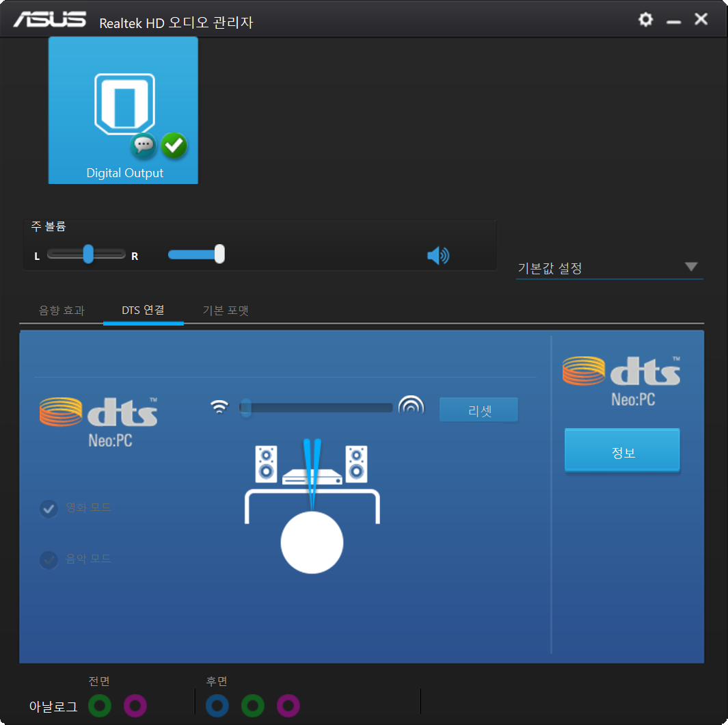
Task: Click the default communication device chat icon
Action: click(143, 146)
